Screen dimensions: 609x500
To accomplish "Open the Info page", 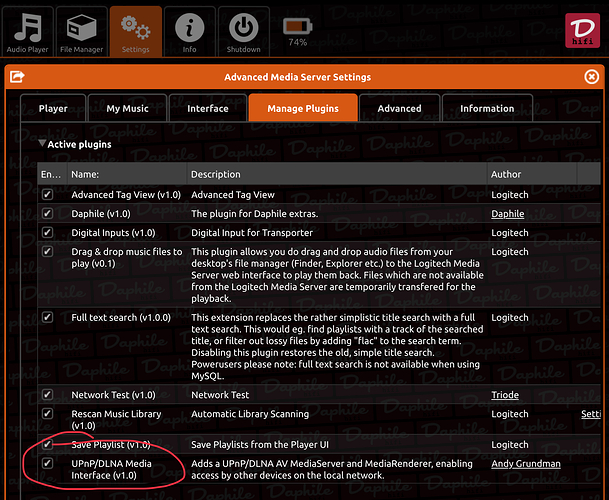I will tap(190, 32).
